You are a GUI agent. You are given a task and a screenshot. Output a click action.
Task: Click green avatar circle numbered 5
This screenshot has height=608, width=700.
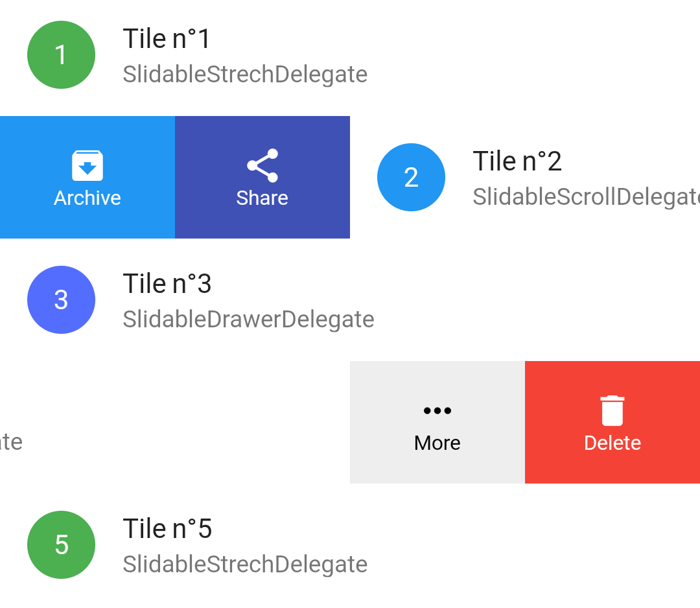coord(61,544)
